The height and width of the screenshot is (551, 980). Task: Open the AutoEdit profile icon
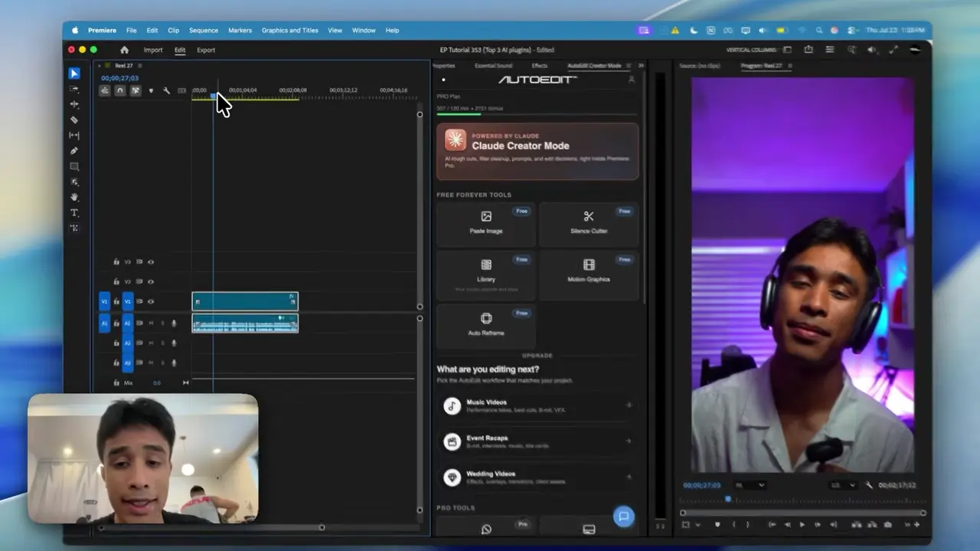(x=632, y=80)
